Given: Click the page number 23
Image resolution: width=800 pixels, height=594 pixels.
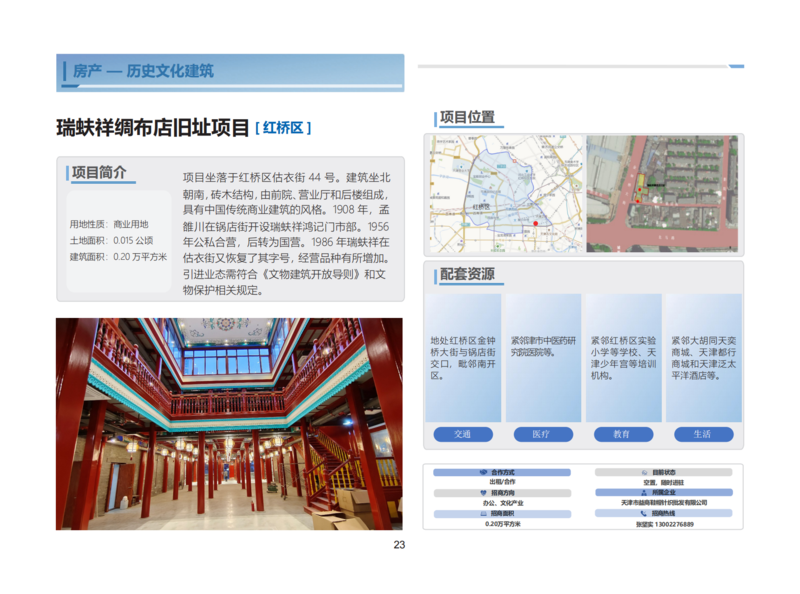Looking at the screenshot, I should pyautogui.click(x=399, y=545).
